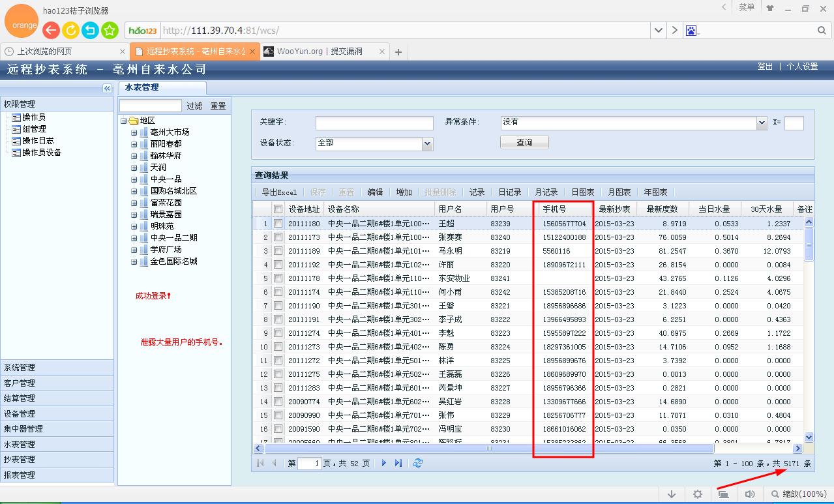
Task: Click the zoom 缩放(100%) control
Action: [x=798, y=494]
